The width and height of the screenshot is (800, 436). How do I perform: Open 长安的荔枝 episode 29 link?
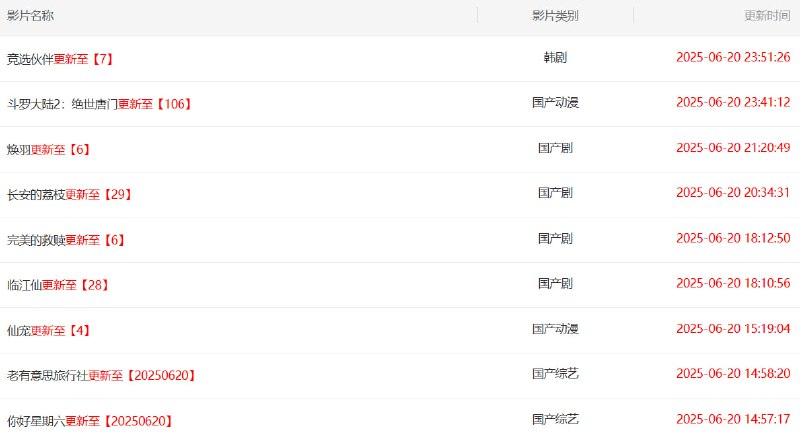point(69,194)
